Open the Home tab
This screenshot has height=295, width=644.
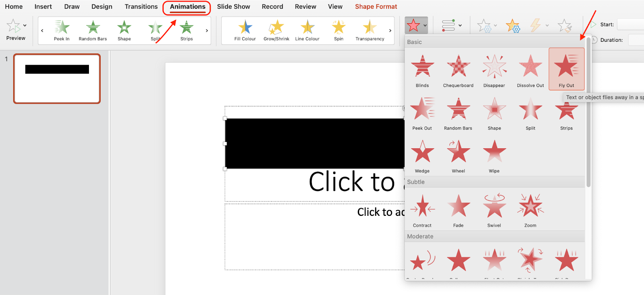tap(14, 6)
